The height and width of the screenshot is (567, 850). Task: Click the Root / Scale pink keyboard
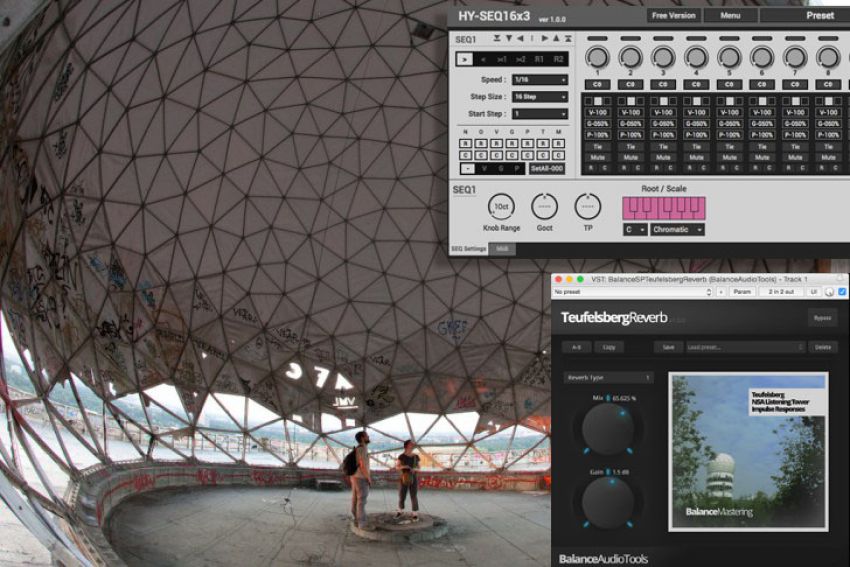[664, 208]
